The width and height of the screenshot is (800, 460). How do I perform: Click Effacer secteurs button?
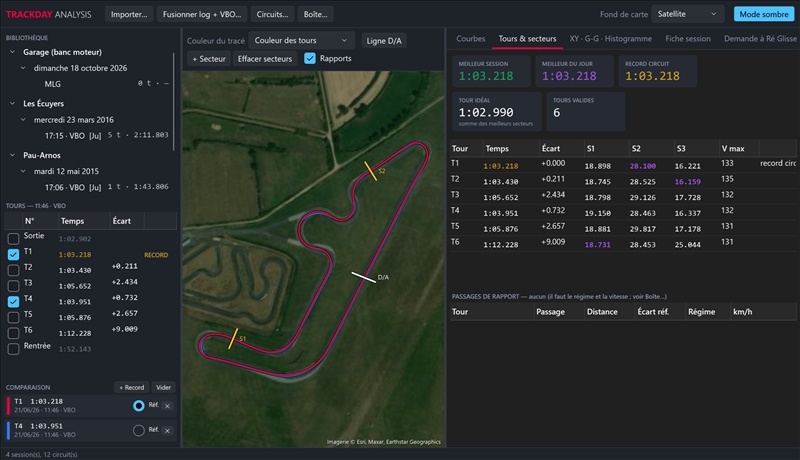[265, 59]
